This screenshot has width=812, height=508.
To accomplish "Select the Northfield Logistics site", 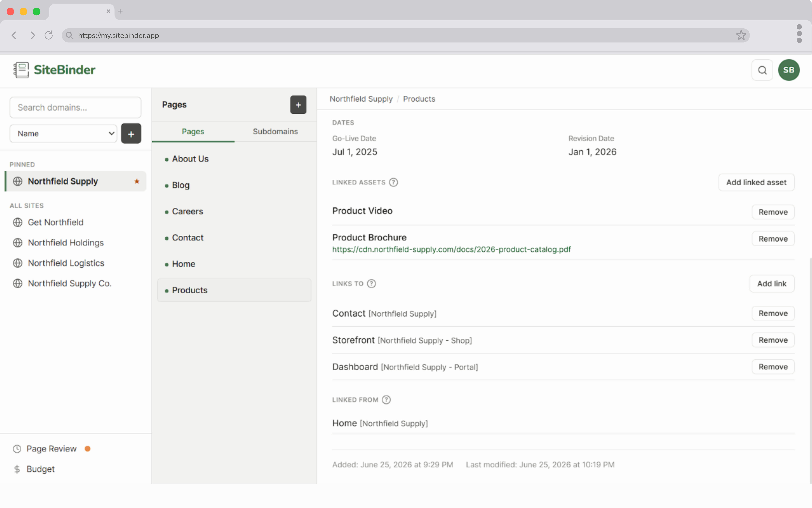I will click(76, 263).
